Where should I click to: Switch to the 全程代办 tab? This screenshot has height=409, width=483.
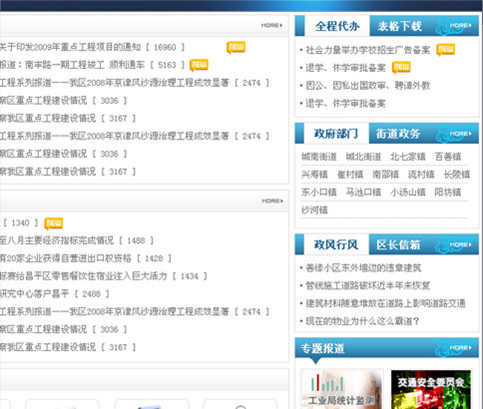pos(337,26)
